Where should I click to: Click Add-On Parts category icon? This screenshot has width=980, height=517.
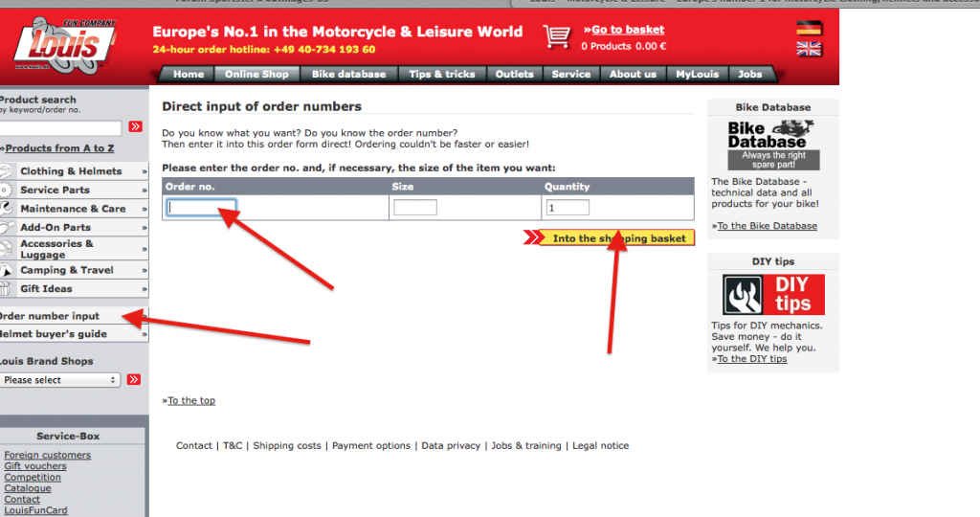pos(6,228)
